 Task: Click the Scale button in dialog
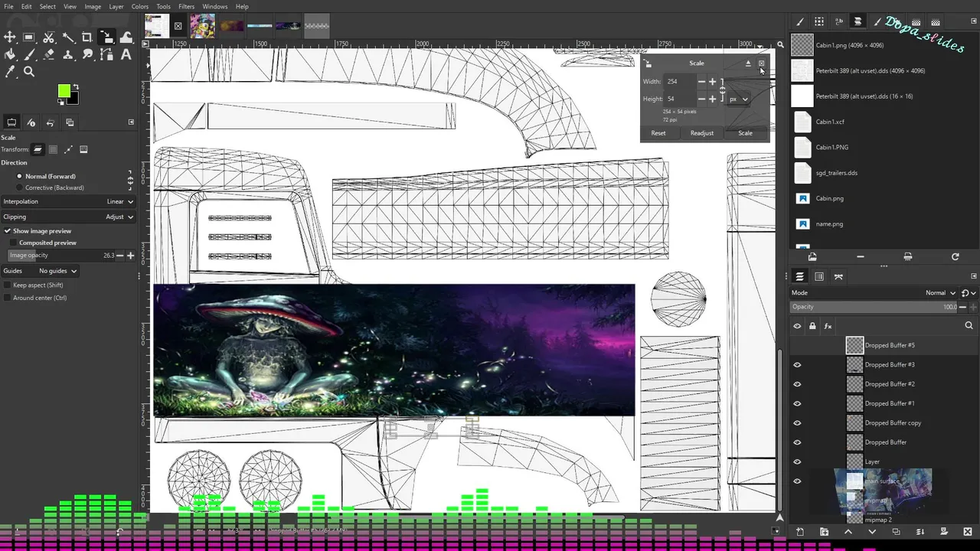point(745,133)
